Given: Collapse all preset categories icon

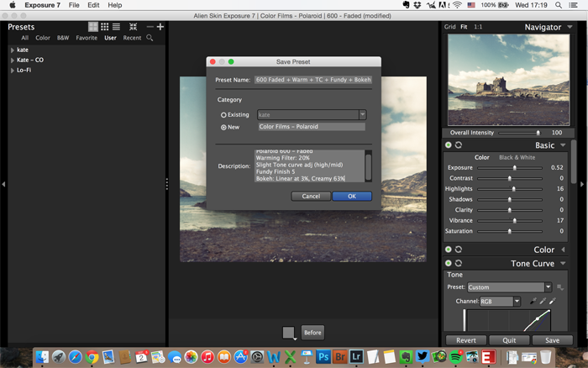Looking at the screenshot, I should (133, 27).
